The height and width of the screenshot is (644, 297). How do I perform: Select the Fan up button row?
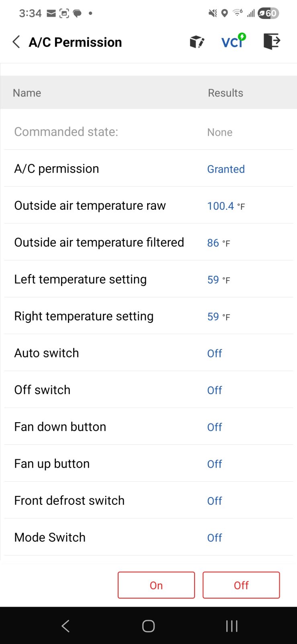click(x=148, y=464)
